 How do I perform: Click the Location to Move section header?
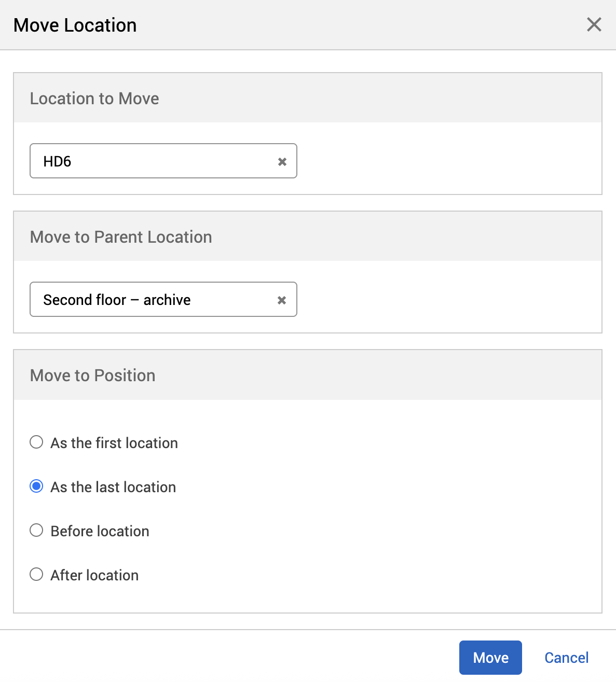pos(94,98)
